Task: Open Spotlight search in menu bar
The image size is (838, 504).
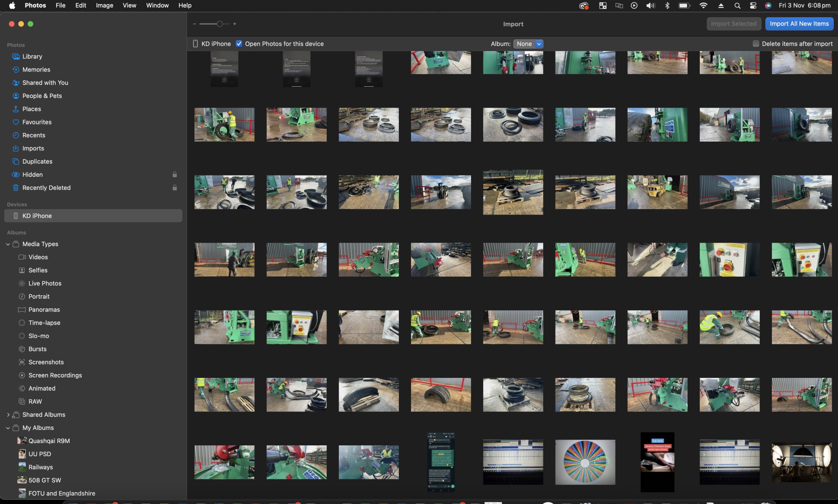Action: 737,5
